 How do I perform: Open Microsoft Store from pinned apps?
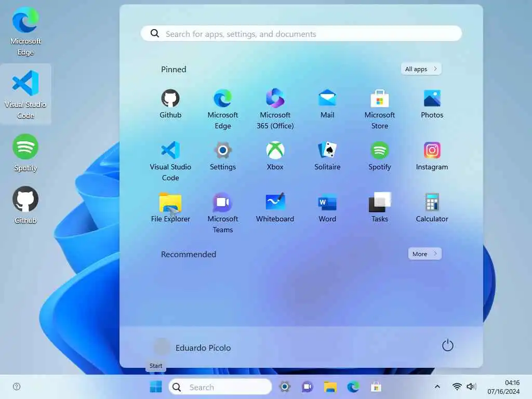[x=379, y=109]
